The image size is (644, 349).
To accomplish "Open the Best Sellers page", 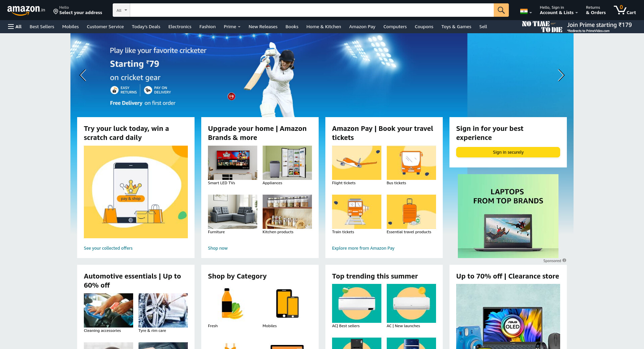I will click(42, 27).
